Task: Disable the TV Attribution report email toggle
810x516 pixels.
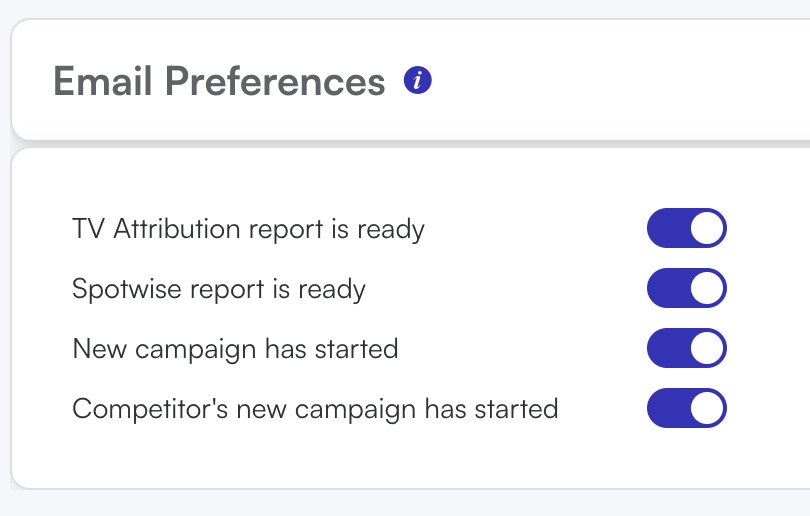Action: tap(687, 228)
